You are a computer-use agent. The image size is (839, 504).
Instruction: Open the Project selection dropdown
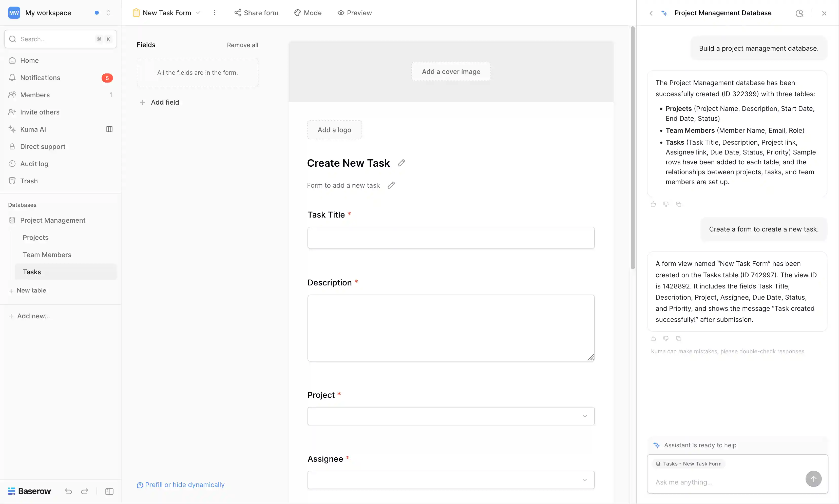click(585, 416)
